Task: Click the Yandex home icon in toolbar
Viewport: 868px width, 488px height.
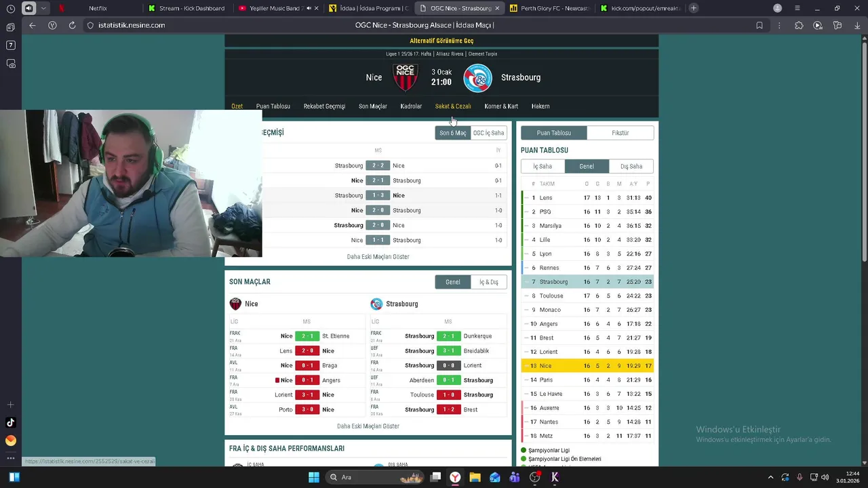Action: click(52, 25)
